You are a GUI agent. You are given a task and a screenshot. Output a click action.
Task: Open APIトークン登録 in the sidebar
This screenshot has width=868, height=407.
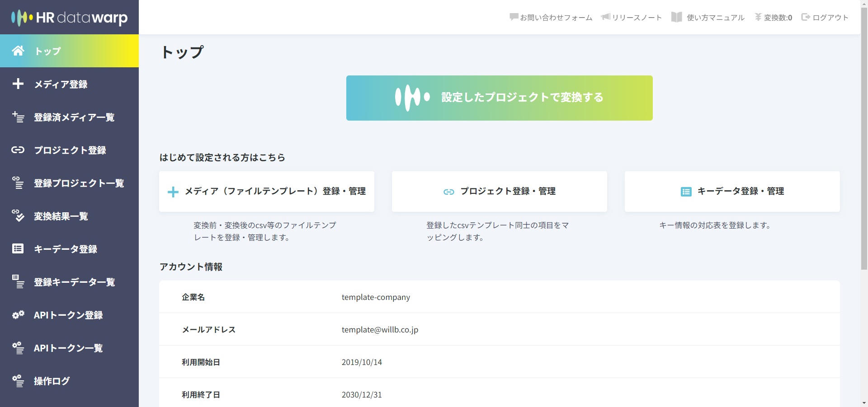[69, 315]
